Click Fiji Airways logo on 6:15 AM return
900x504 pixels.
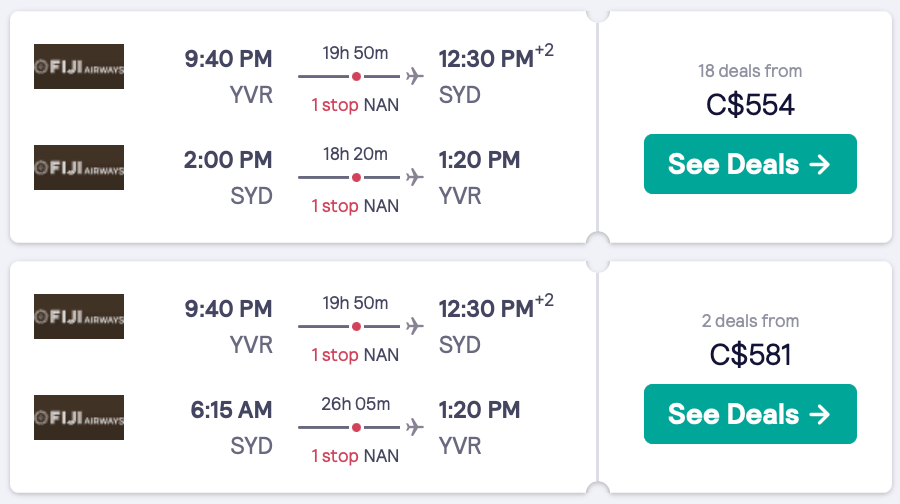tap(79, 417)
